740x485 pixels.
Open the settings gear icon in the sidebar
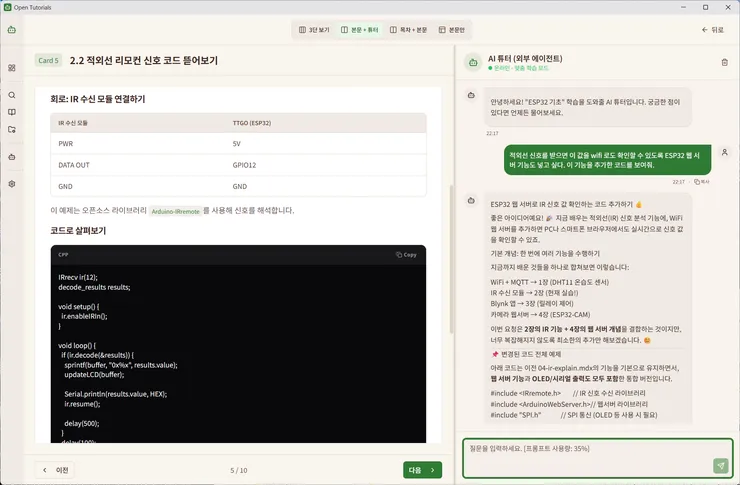(x=12, y=184)
